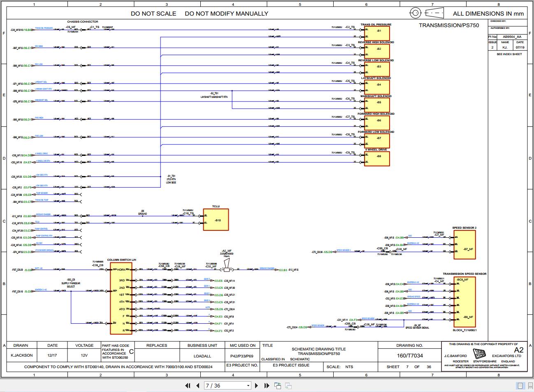534x392 pixels.
Task: Go to the previous page
Action: [x=197, y=385]
